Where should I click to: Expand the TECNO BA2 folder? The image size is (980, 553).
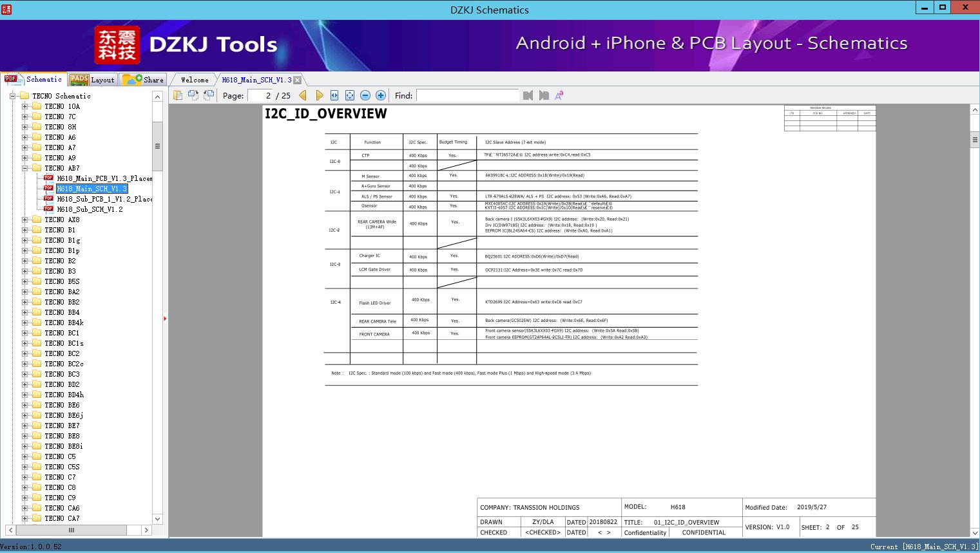[25, 292]
